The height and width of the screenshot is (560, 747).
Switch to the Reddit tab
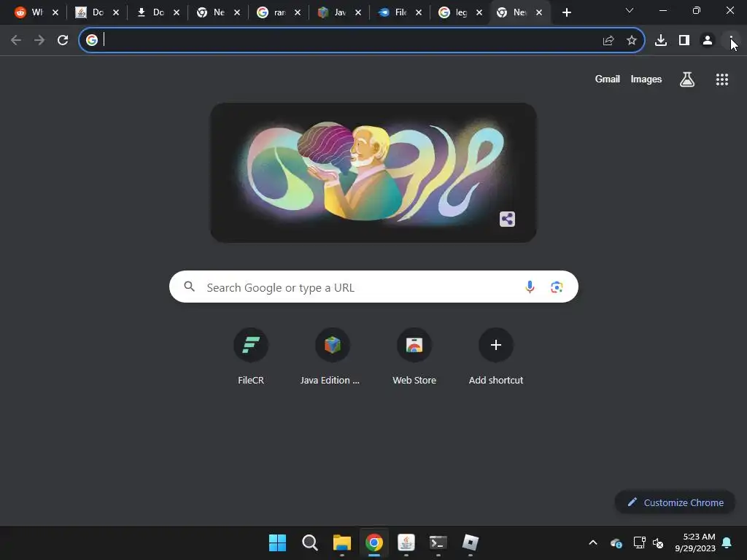tap(28, 12)
